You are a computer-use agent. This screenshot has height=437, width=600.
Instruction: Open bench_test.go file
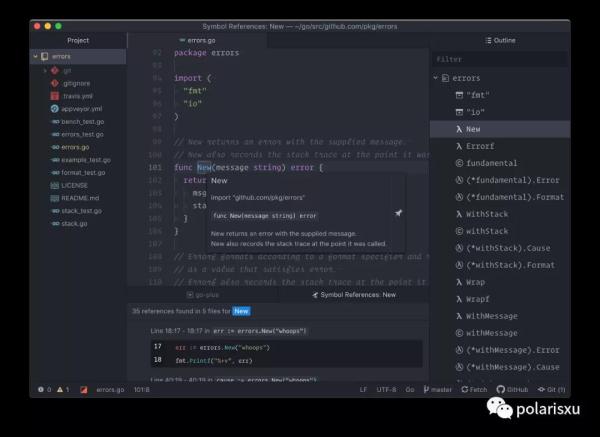pos(83,122)
